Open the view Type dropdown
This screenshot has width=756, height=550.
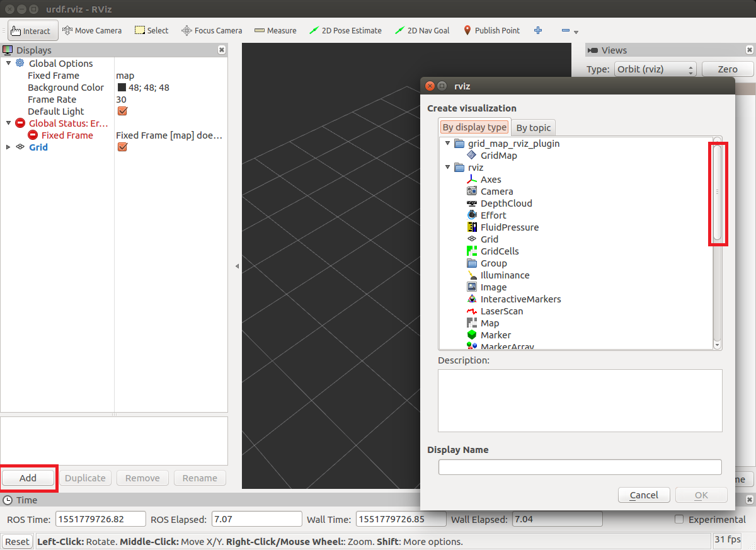[655, 69]
